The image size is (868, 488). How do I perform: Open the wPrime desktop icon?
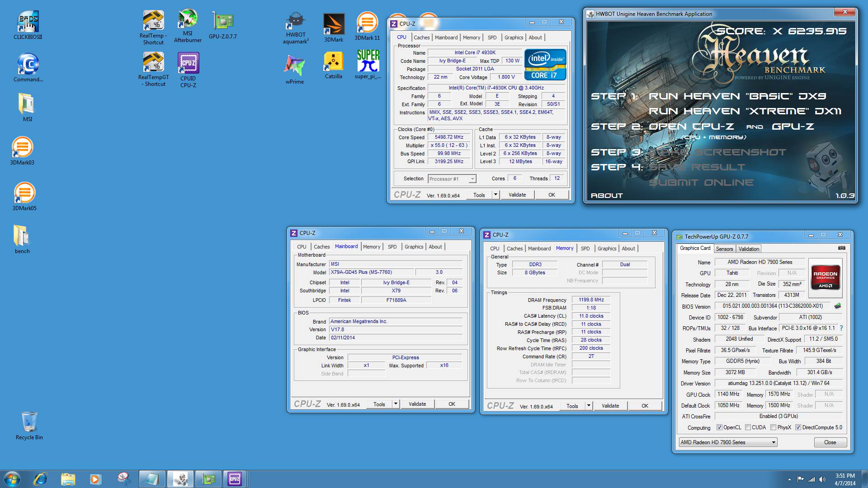point(294,70)
